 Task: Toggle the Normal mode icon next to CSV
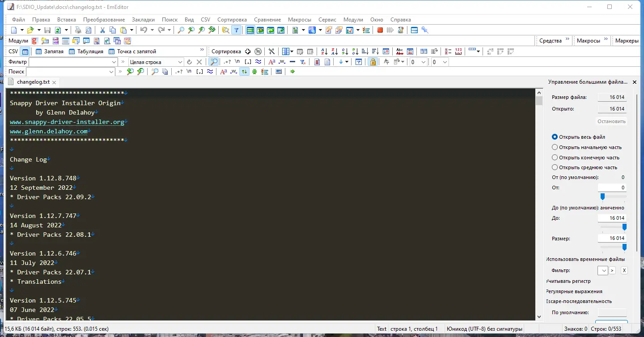25,51
